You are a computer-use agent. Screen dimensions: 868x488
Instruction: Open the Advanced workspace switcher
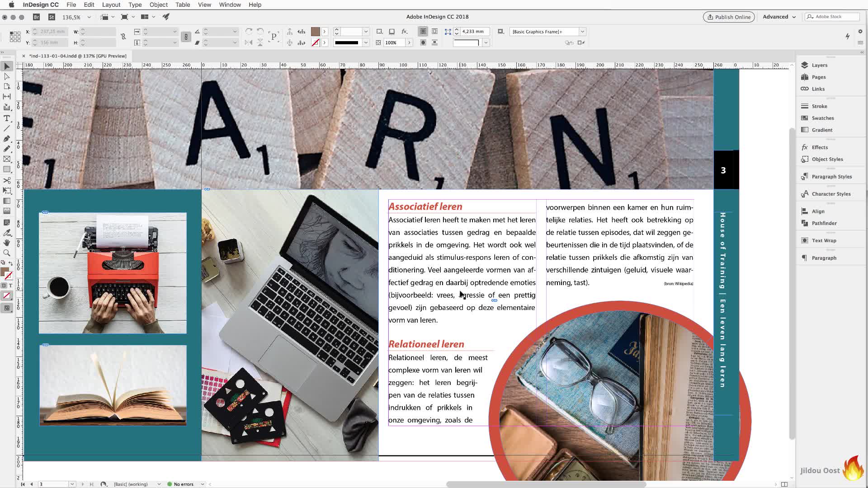(x=779, y=17)
